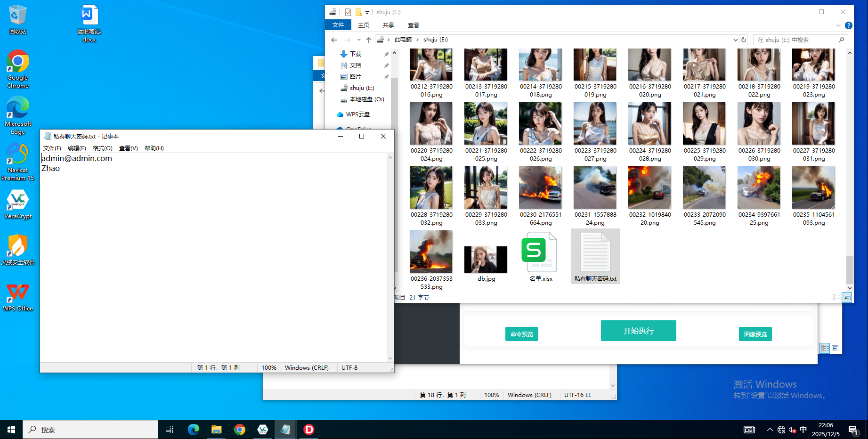Viewport: 868px width, 439px height.
Task: Launch Edge from the taskbar
Action: [x=193, y=430]
